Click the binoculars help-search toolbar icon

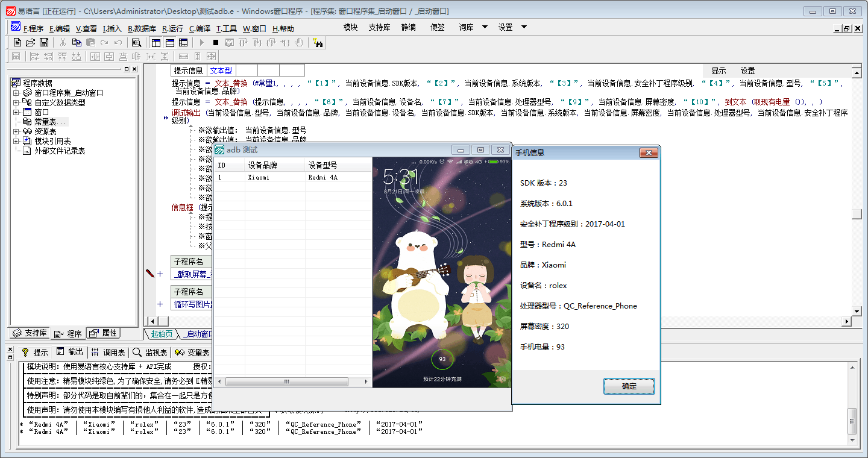pos(318,42)
